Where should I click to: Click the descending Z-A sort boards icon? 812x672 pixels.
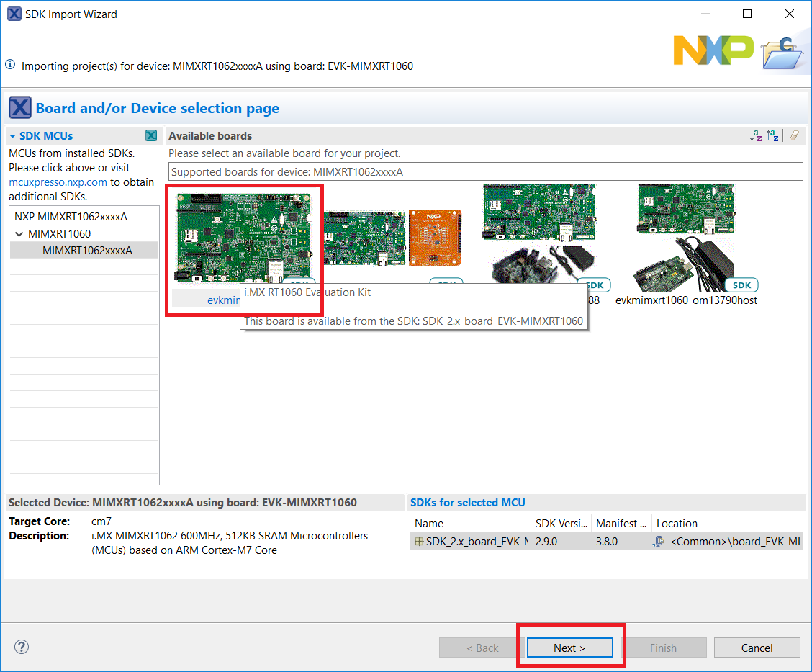[772, 135]
